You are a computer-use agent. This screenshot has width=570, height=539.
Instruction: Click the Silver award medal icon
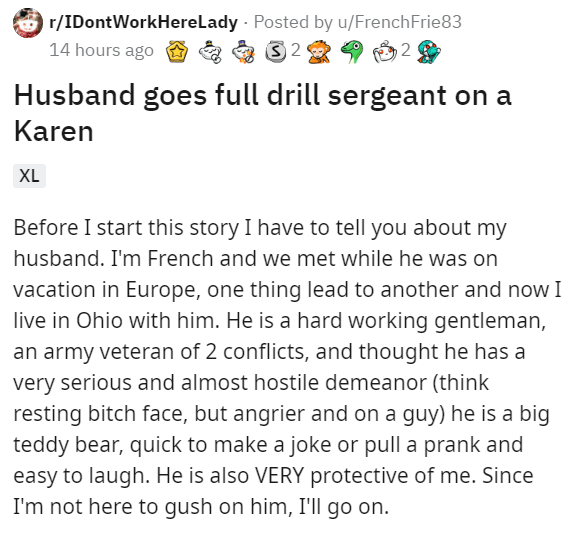276,52
